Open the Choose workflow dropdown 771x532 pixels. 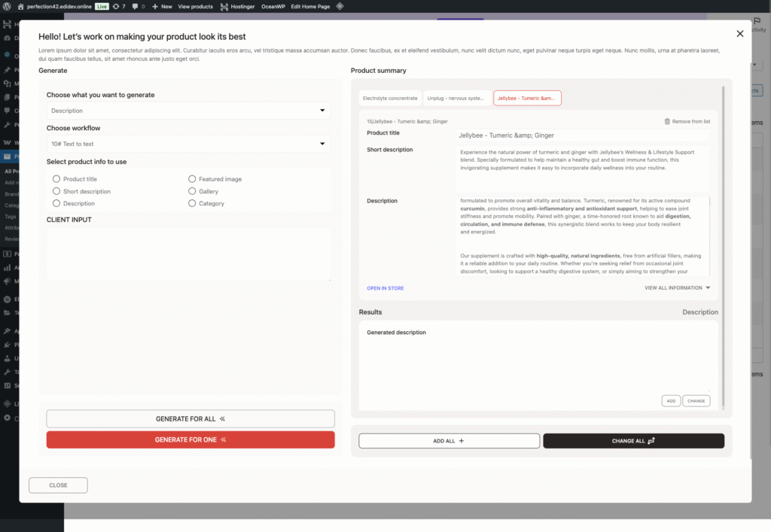pos(188,144)
